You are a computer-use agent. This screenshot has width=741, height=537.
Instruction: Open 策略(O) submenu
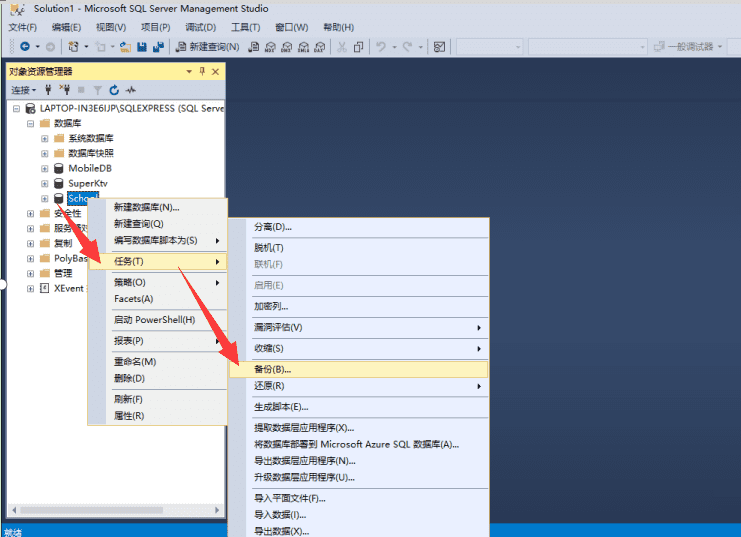[x=158, y=283]
